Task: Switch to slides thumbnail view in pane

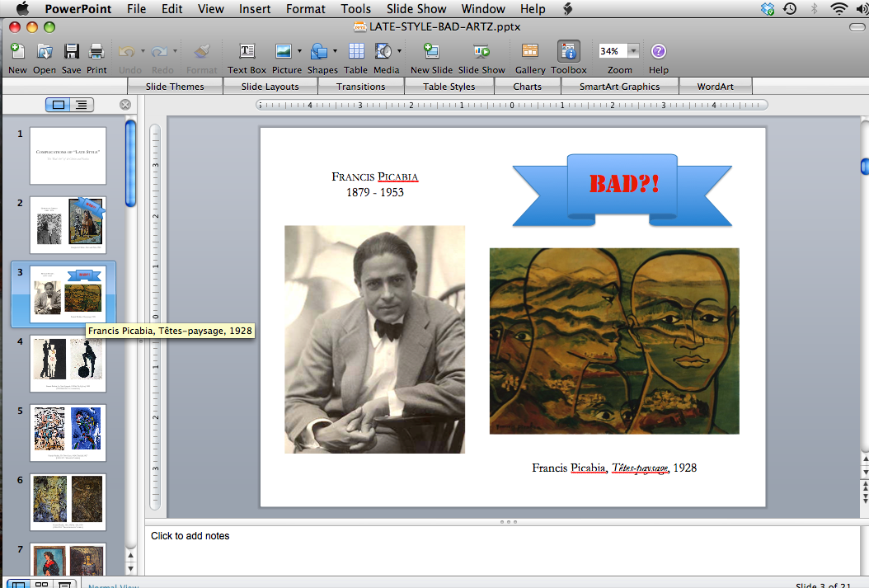Action: coord(59,105)
